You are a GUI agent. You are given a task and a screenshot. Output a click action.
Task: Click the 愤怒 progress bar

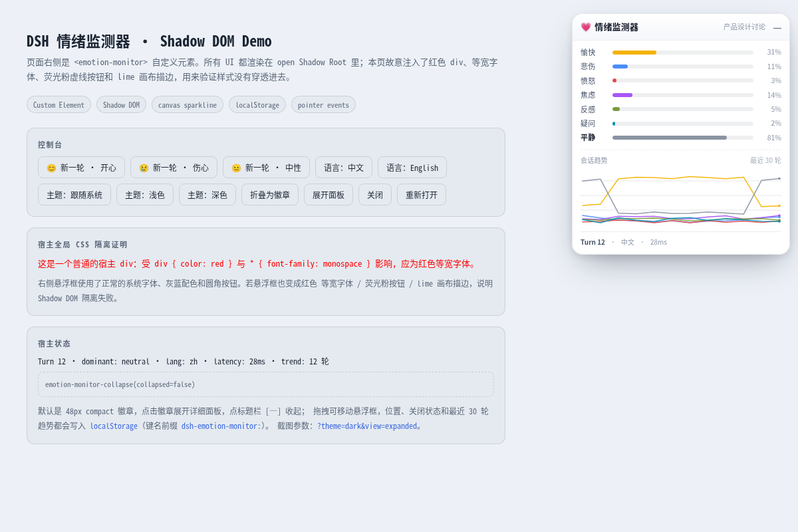(x=683, y=80)
